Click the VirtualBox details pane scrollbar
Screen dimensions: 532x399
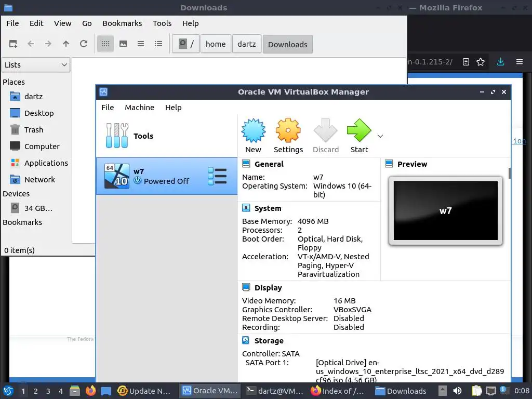pos(510,173)
